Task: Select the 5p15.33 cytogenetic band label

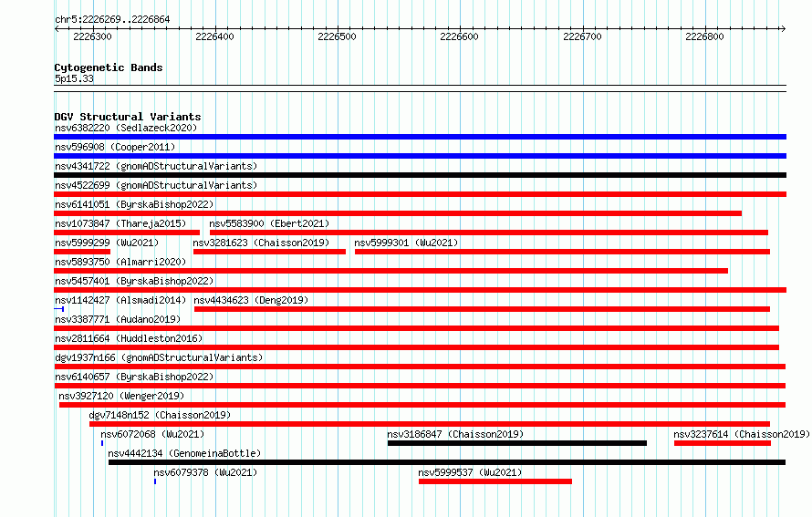Action: [74, 78]
